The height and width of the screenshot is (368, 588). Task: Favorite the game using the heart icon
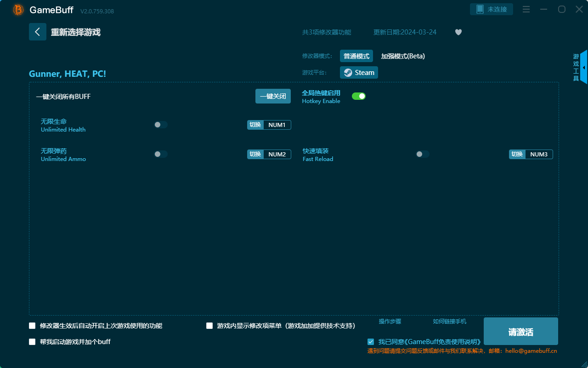coord(458,32)
